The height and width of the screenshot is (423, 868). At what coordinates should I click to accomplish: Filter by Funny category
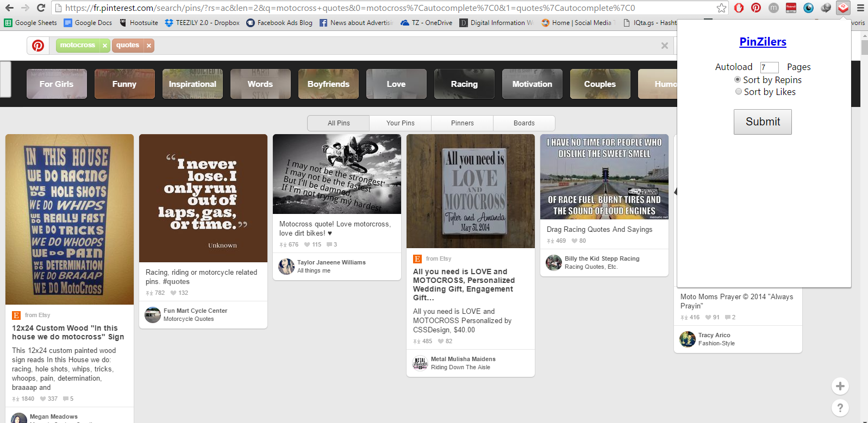coord(124,84)
